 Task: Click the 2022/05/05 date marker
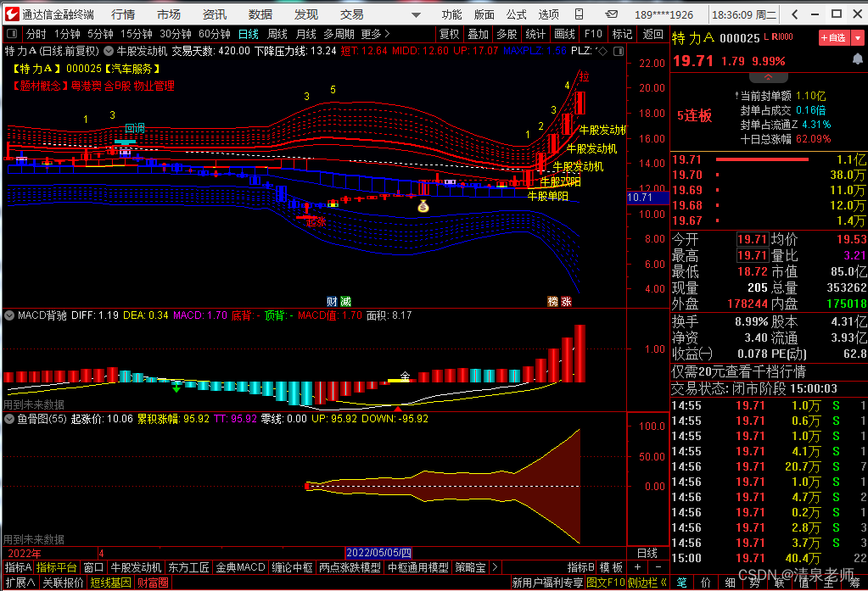[378, 553]
